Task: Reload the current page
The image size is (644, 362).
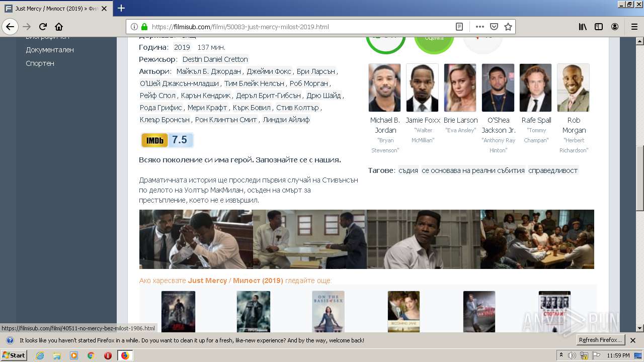Action: 43,27
